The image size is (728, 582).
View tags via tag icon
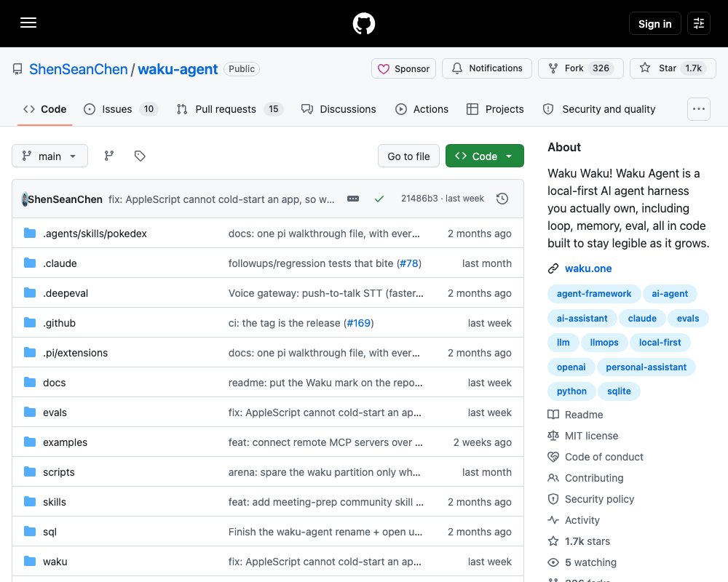pos(140,156)
